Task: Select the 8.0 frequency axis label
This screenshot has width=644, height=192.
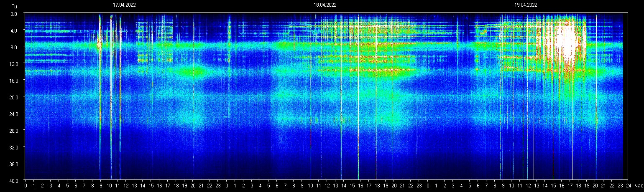Action: tap(14, 47)
